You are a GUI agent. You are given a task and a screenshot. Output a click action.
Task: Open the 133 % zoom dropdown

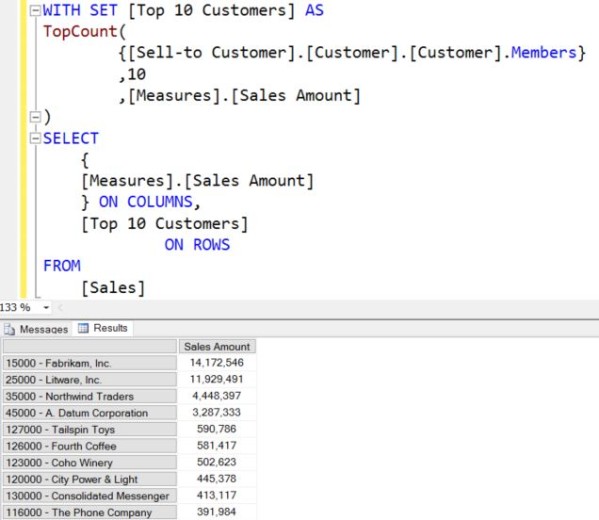coord(46,308)
